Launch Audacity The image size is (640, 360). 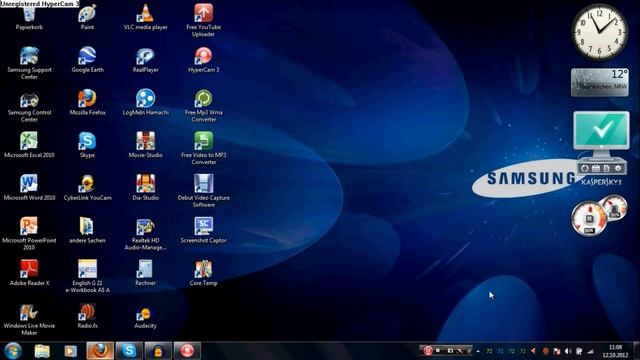pyautogui.click(x=145, y=316)
